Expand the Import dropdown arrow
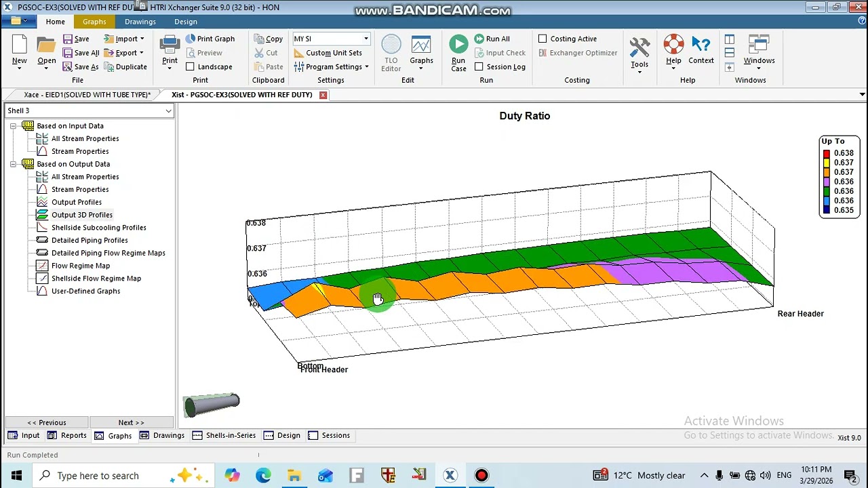 (142, 39)
